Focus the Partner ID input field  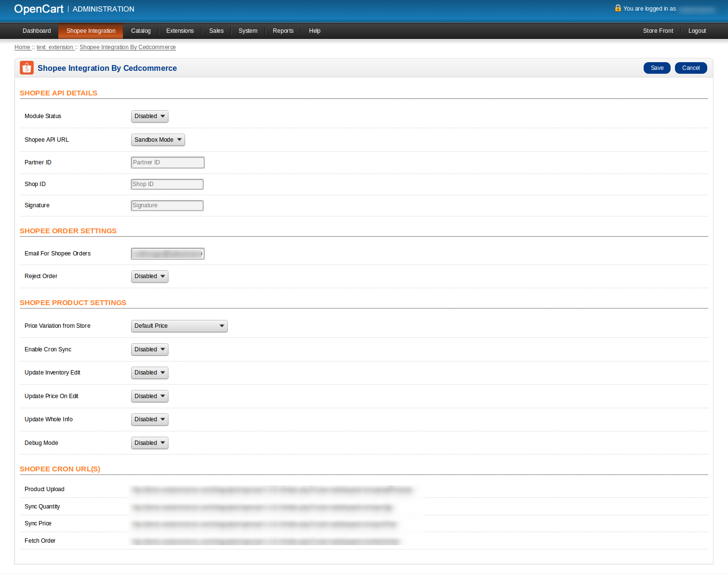167,162
